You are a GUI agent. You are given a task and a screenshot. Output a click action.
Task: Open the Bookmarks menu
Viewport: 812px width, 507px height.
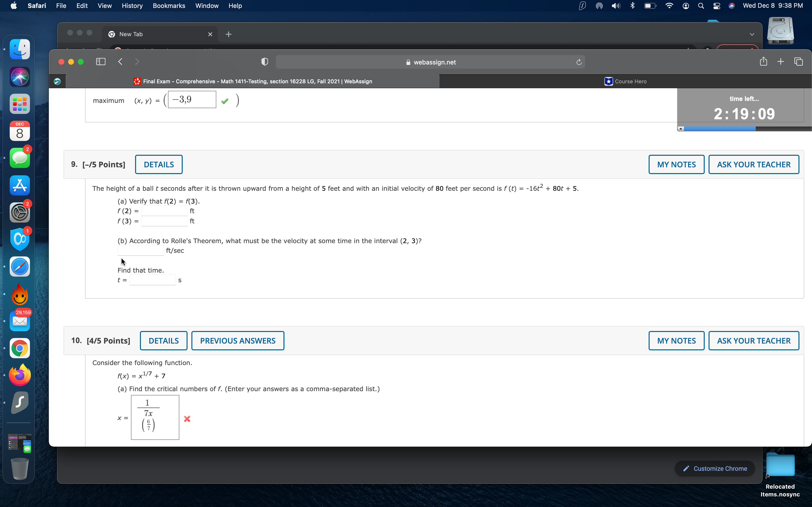click(x=169, y=6)
